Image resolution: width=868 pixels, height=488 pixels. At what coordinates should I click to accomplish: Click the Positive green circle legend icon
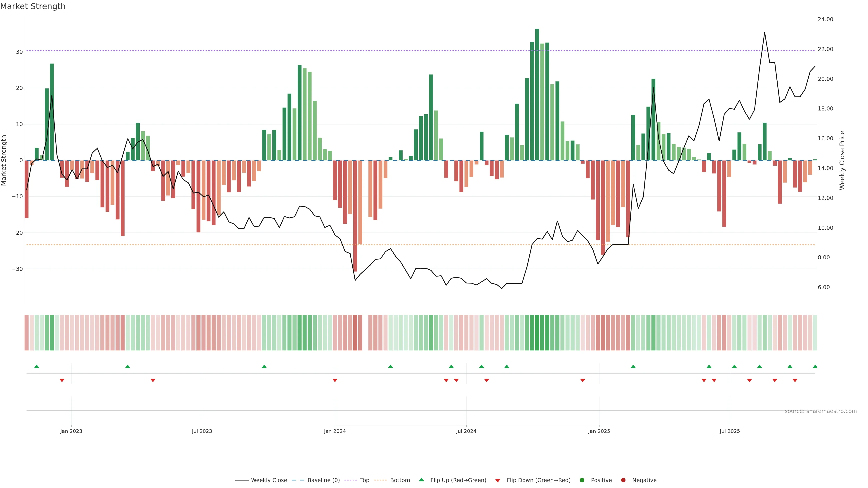click(582, 480)
